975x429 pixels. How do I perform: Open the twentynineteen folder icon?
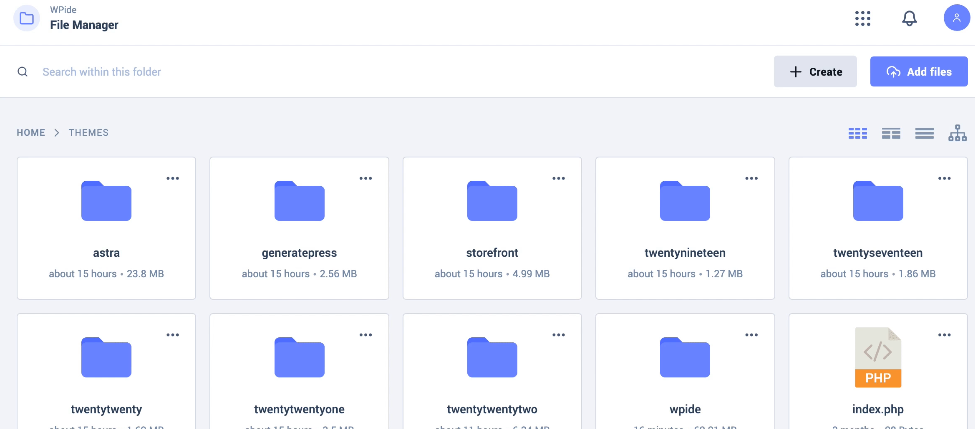(x=685, y=201)
